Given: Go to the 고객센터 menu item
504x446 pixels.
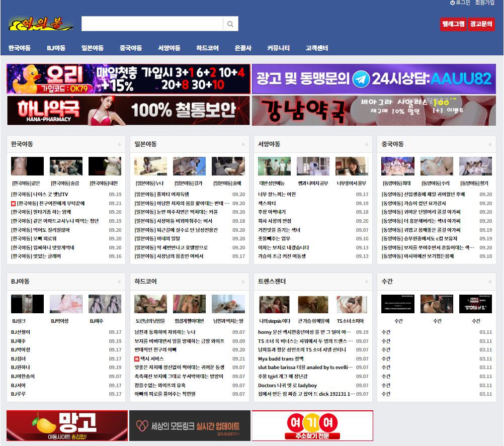Looking at the screenshot, I should click(x=316, y=48).
